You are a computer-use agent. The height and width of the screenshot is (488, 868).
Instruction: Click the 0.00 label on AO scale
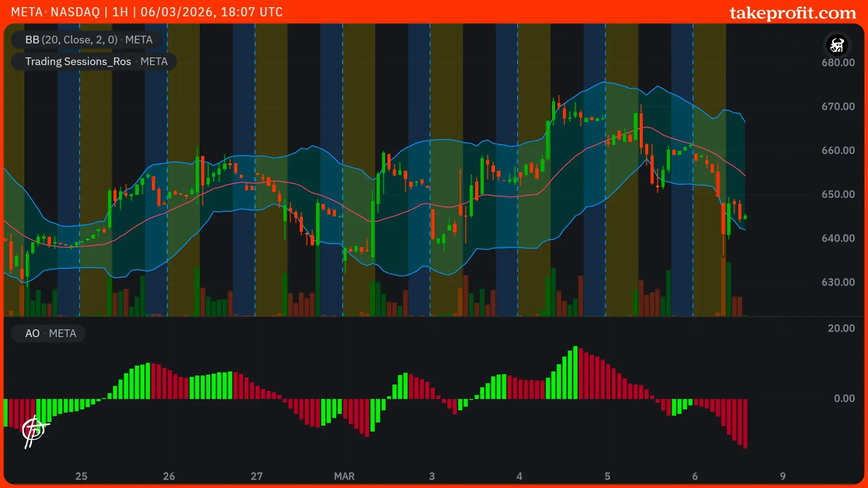844,399
